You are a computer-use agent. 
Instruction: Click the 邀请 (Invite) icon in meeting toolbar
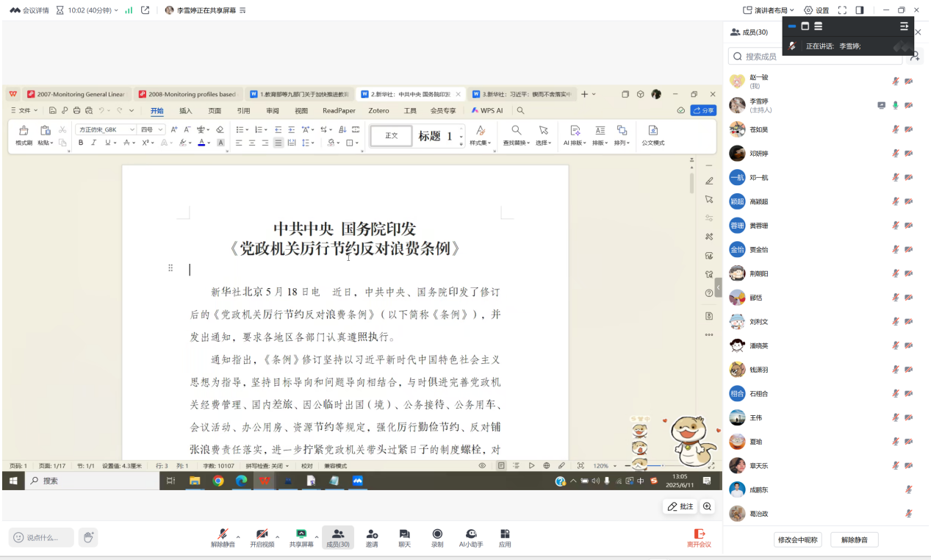click(372, 536)
